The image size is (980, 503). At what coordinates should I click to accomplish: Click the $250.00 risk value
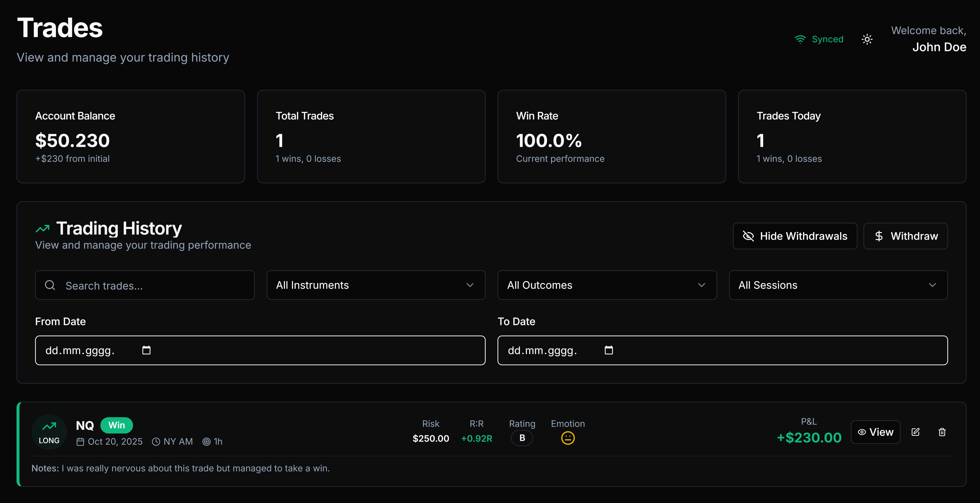(431, 438)
